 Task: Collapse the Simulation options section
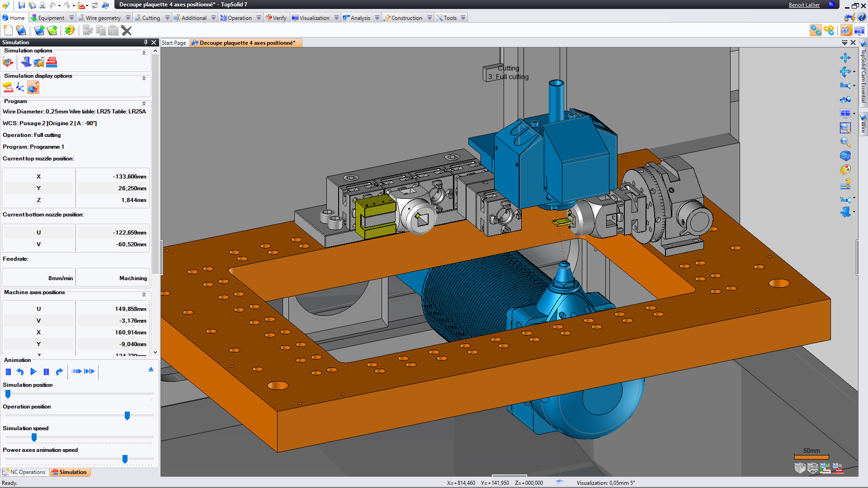coord(144,53)
